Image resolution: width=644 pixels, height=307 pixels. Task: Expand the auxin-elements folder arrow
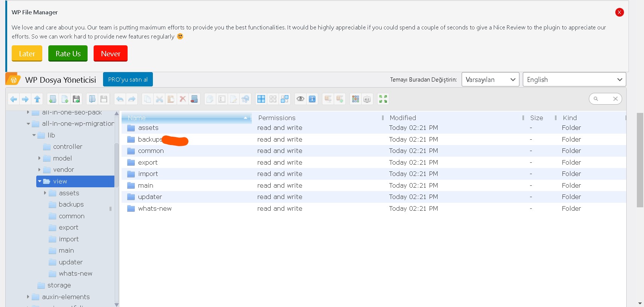coord(28,297)
